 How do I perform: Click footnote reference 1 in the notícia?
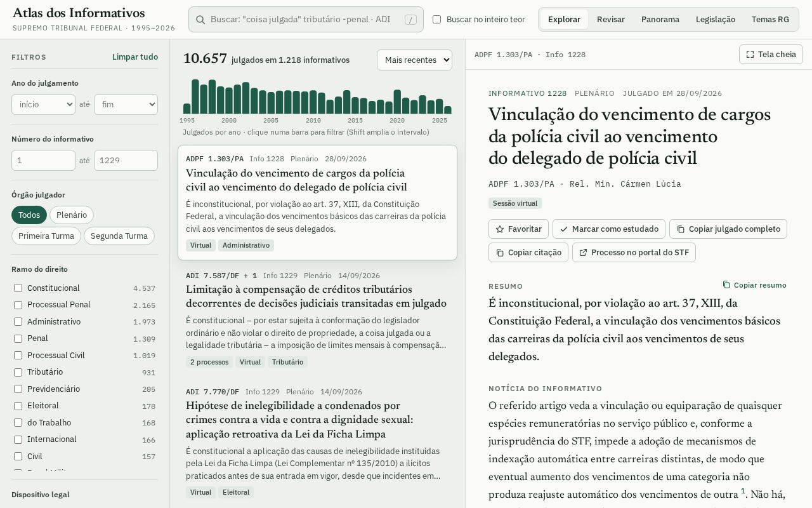tap(743, 491)
